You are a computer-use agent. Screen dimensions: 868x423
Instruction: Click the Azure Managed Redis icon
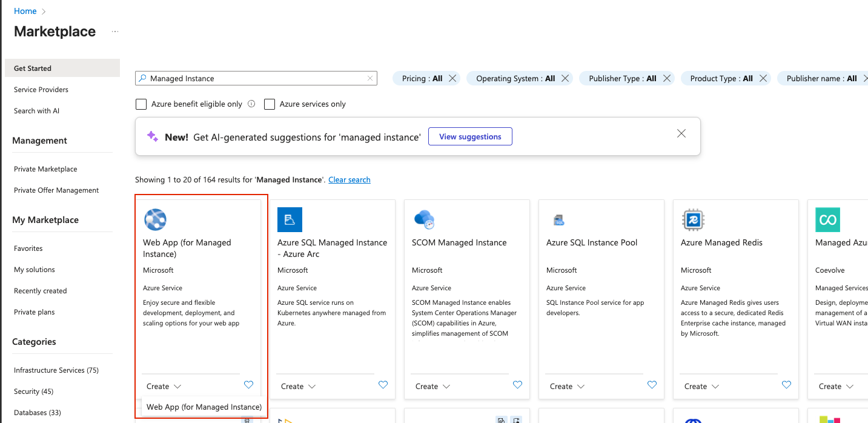pos(692,219)
